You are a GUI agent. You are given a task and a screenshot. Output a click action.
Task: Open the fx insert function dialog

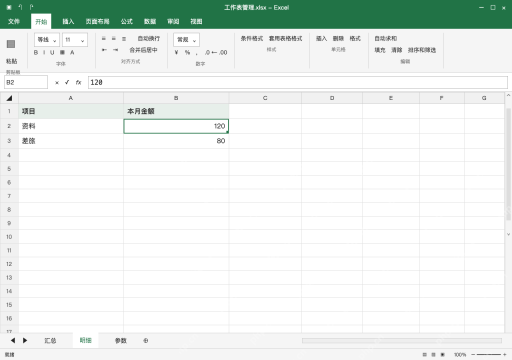[x=78, y=82]
